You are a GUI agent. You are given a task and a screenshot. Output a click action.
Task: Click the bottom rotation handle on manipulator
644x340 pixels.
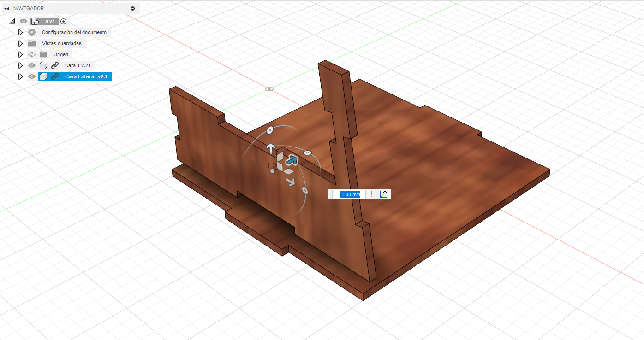click(x=304, y=190)
